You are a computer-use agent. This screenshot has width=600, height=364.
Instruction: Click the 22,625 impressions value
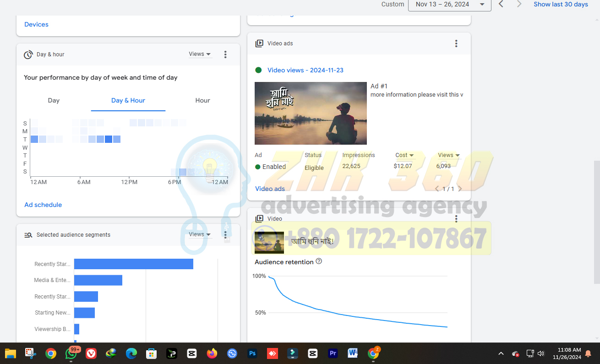tap(351, 166)
